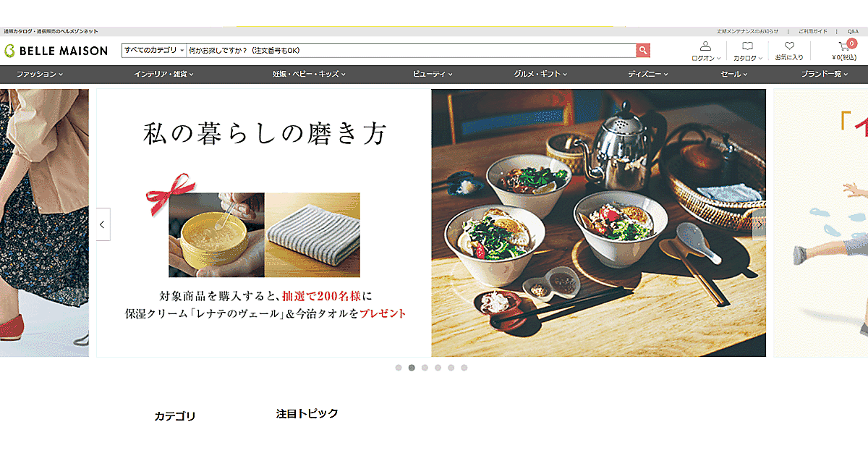Click the BELLE MAISON logo
868x456 pixels.
pyautogui.click(x=56, y=51)
